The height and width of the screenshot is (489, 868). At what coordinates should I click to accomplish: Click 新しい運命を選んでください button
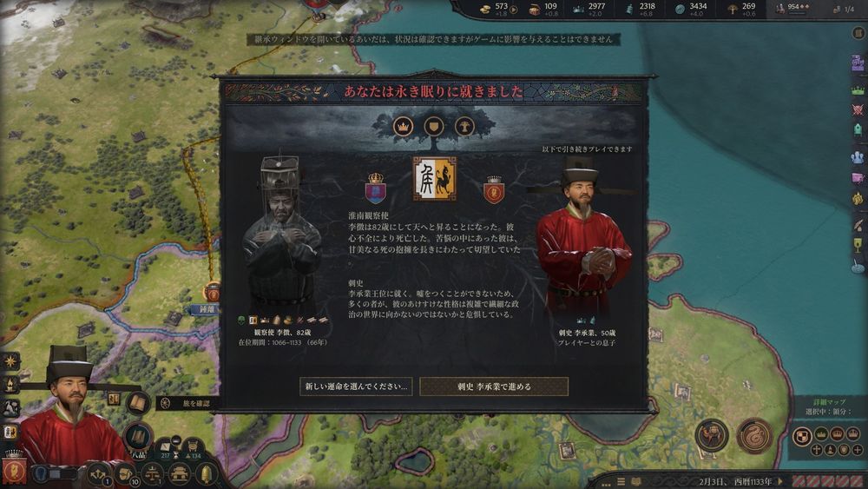356,387
